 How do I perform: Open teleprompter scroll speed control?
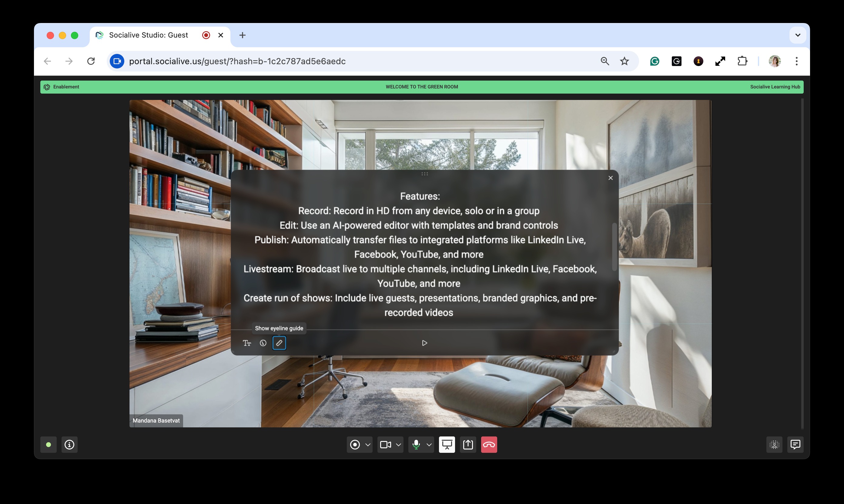click(263, 343)
